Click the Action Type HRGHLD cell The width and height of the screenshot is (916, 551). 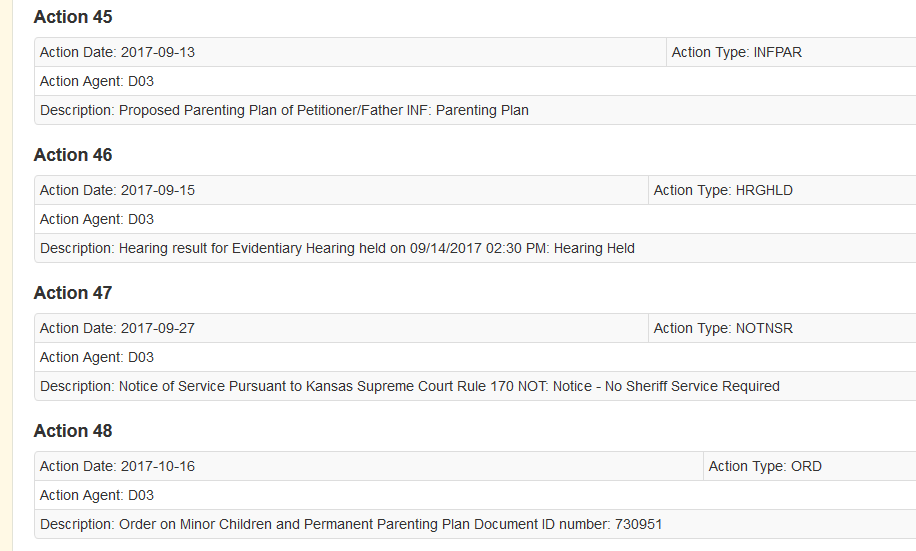[723, 190]
